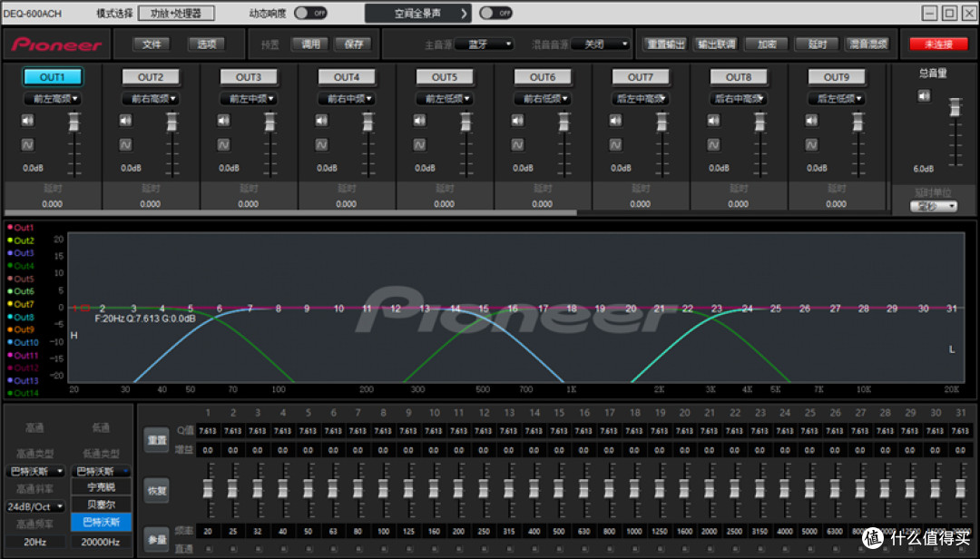Mute the OUT7 channel speaker icon
This screenshot has width=980, height=559.
coord(615,120)
